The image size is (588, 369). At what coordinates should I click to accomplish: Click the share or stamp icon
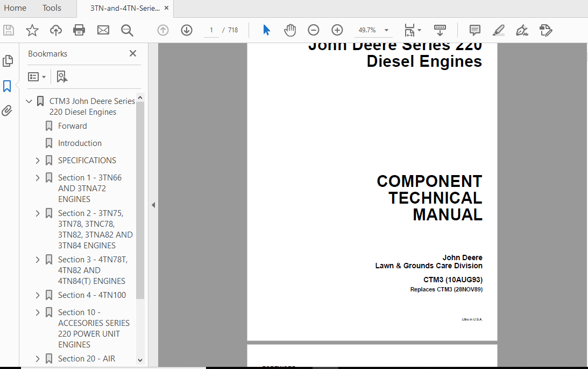(546, 30)
